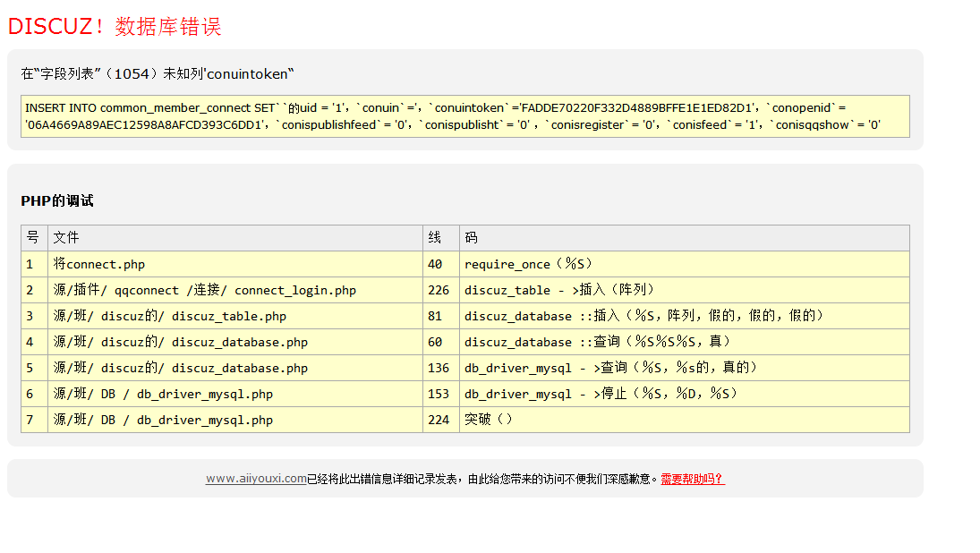
Task: Click the '线' column header
Action: tap(435, 238)
